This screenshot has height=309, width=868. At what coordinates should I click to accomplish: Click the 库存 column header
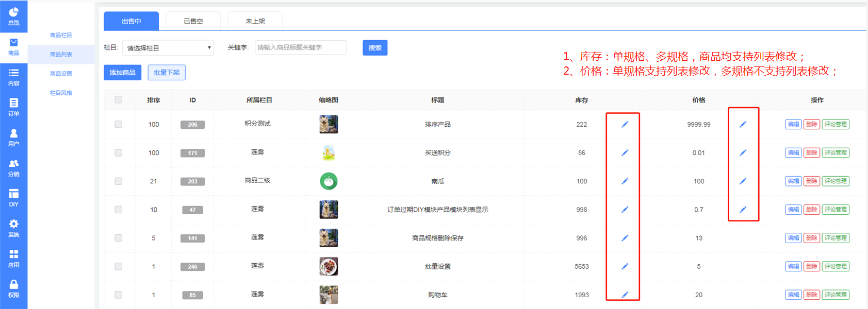click(x=582, y=100)
